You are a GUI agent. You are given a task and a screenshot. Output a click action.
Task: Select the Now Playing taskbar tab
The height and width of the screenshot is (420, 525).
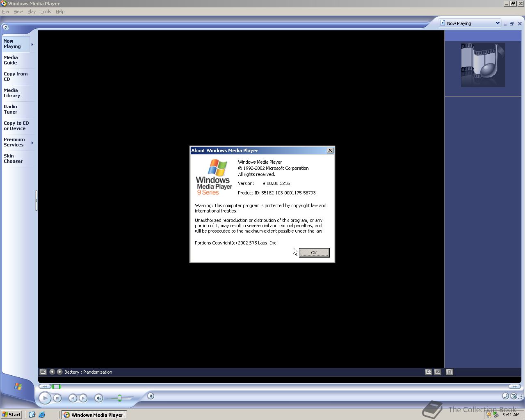pos(16,44)
